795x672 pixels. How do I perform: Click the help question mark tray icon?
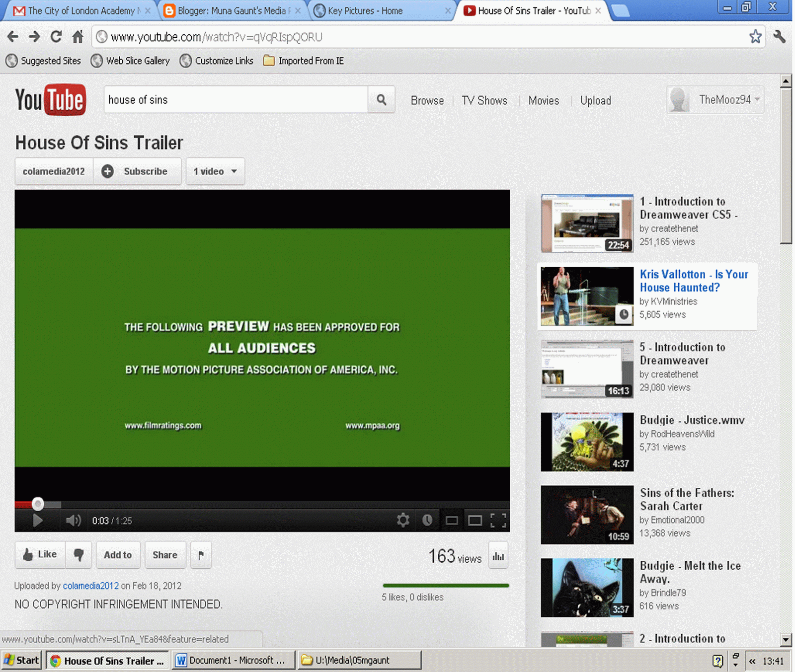pyautogui.click(x=717, y=661)
